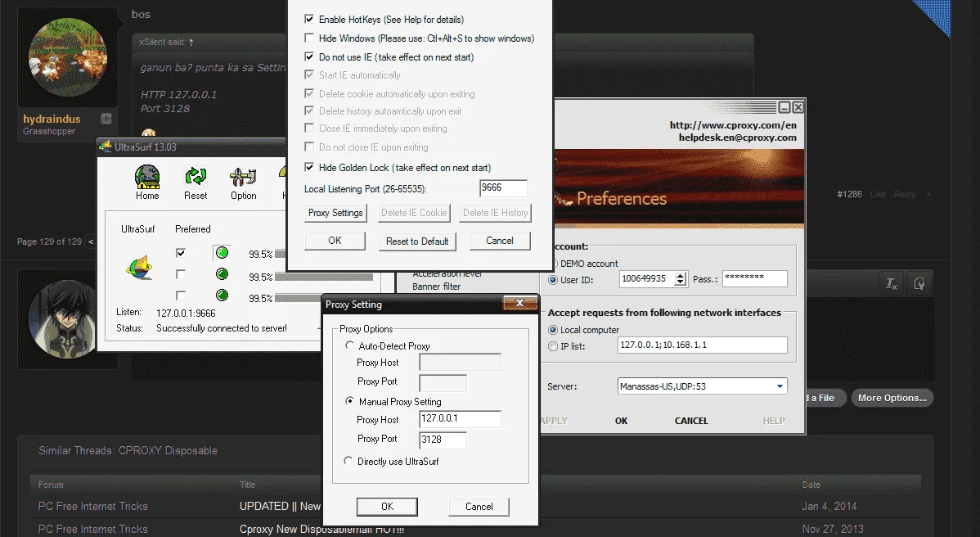This screenshot has width=980, height=537.
Task: Click User ID spinner arrows
Action: pos(681,279)
